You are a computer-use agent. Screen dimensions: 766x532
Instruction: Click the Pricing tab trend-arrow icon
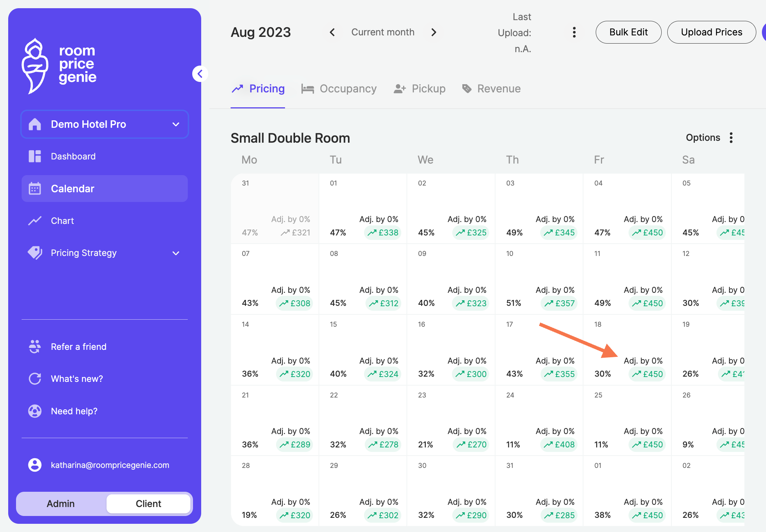click(237, 89)
